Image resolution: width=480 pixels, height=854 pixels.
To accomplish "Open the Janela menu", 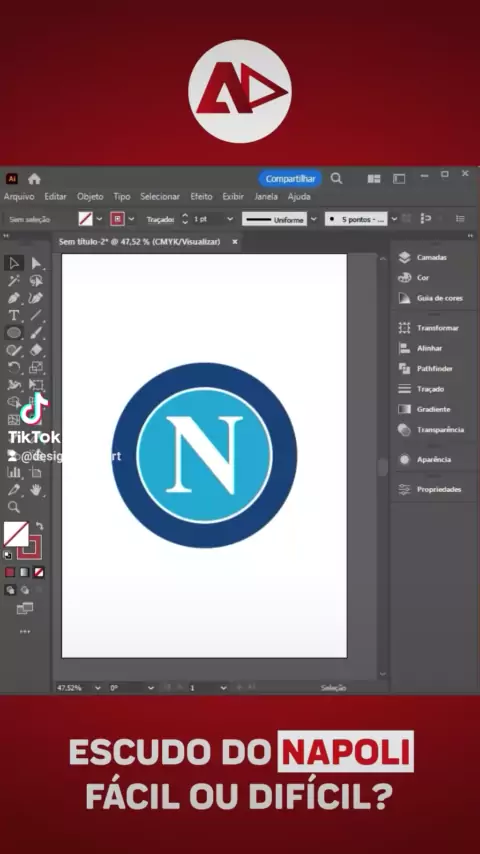I will tap(266, 197).
